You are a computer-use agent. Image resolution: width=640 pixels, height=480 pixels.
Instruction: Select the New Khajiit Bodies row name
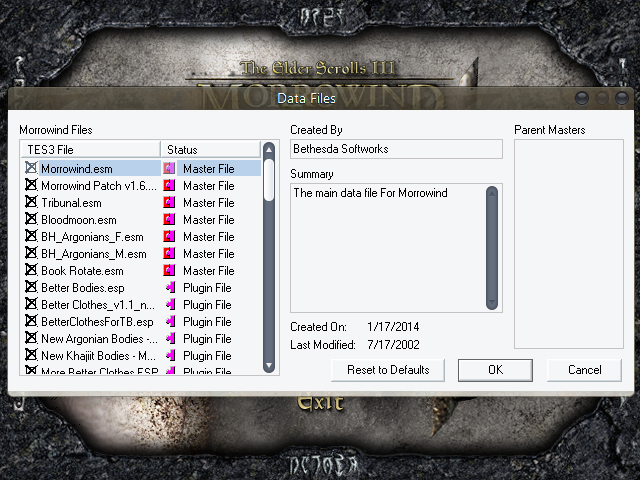(x=98, y=356)
